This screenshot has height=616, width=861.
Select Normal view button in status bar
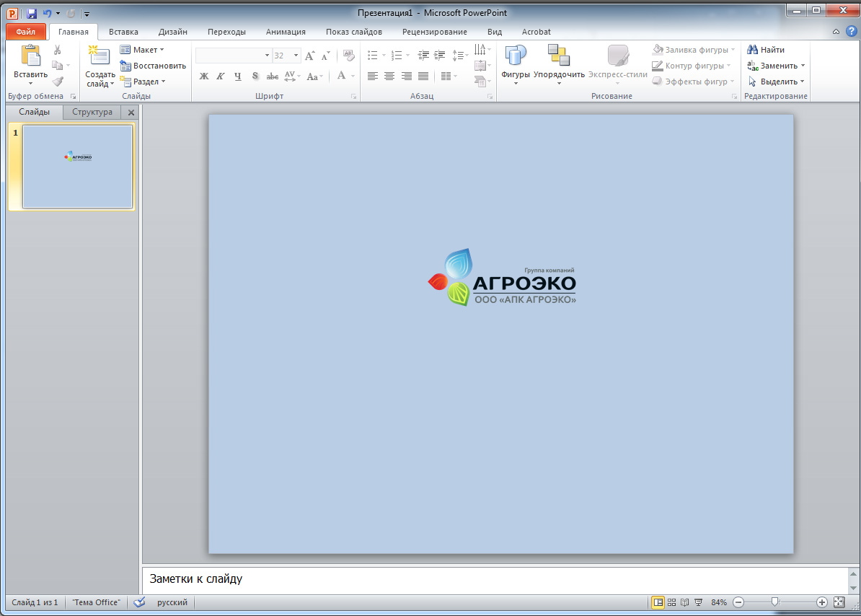coord(658,602)
